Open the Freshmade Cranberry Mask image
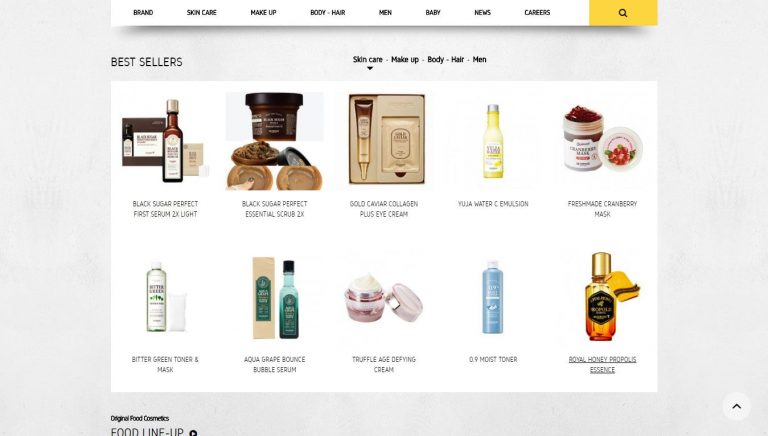Viewport: 768px width, 436px height. tap(602, 139)
